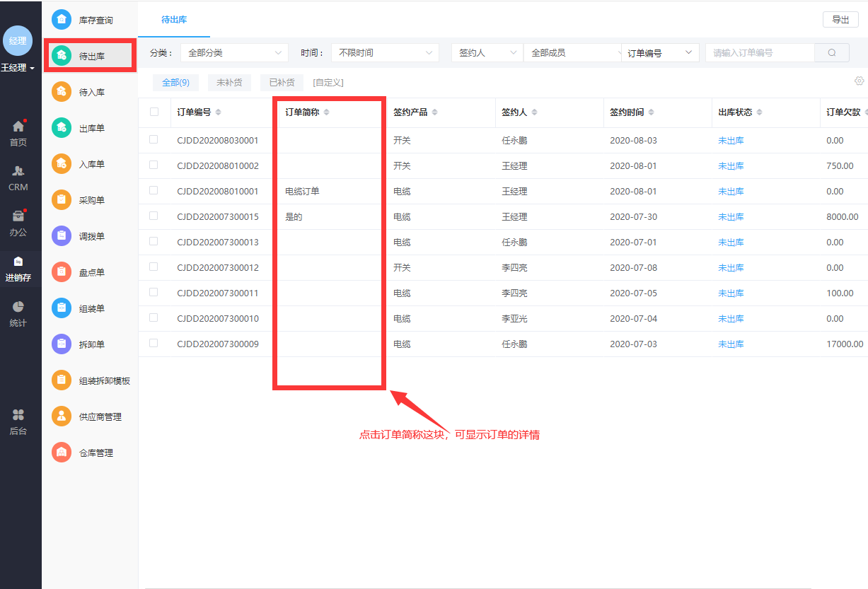Switch to the 待出库 tab
The width and height of the screenshot is (868, 589).
174,20
